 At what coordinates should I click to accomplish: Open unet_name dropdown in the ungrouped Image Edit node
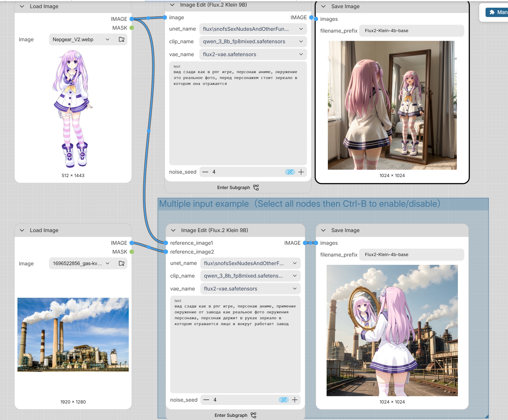(x=253, y=29)
